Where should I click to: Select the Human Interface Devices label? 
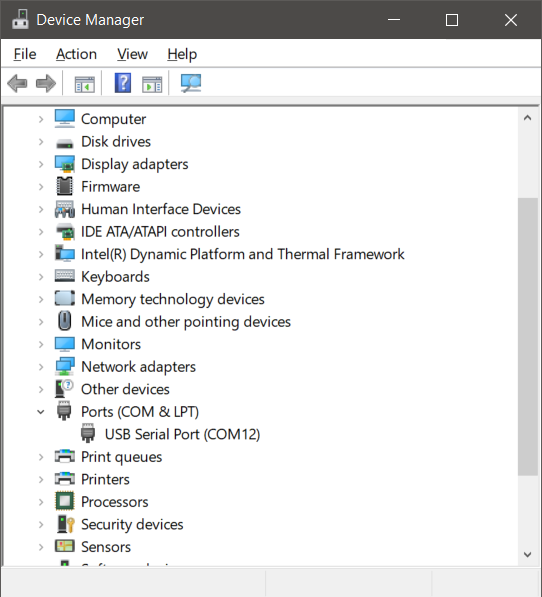click(161, 209)
